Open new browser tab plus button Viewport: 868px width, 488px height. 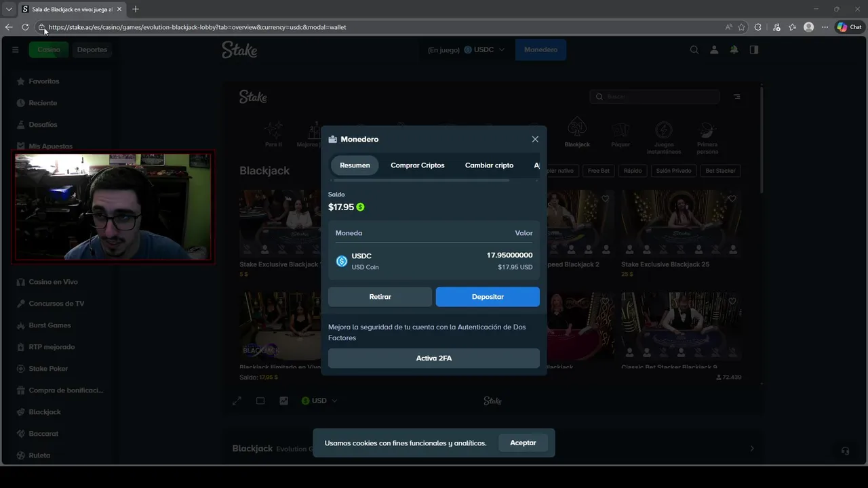pyautogui.click(x=136, y=9)
